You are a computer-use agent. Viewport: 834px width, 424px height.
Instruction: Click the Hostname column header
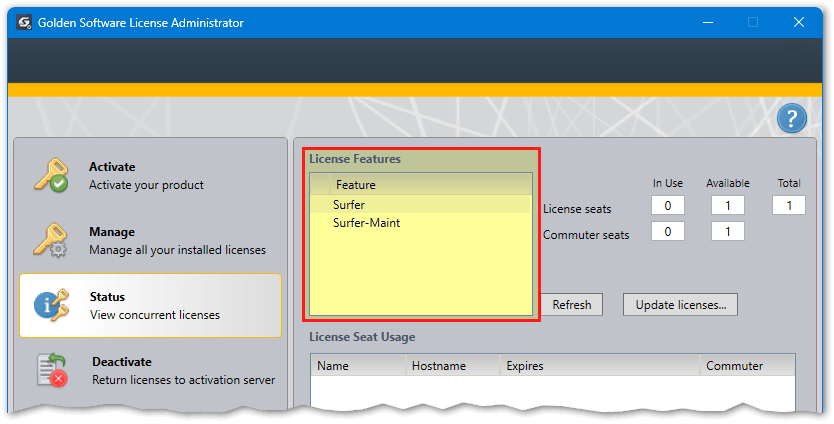point(453,366)
